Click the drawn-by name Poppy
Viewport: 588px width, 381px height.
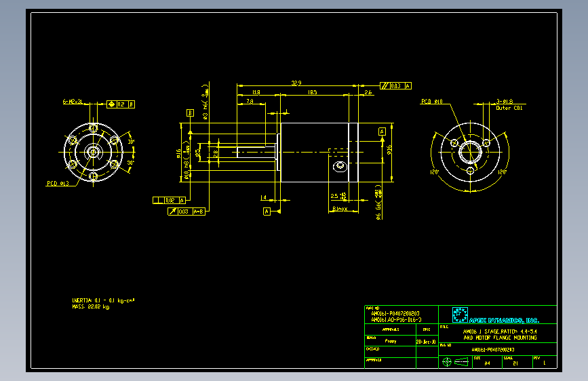(391, 341)
